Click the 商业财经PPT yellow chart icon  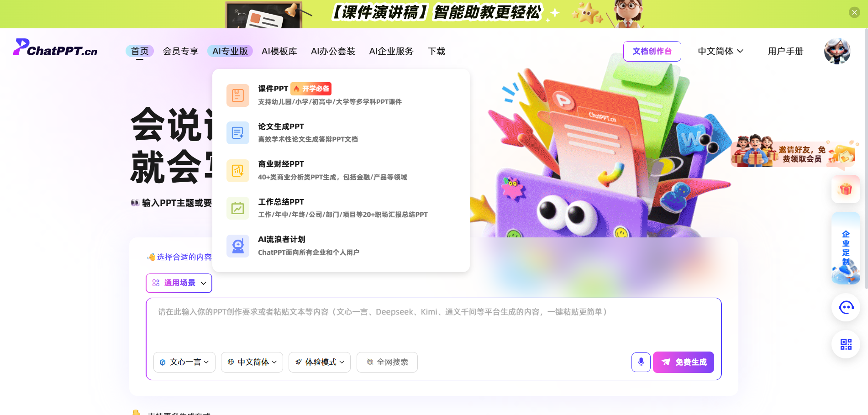[237, 171]
